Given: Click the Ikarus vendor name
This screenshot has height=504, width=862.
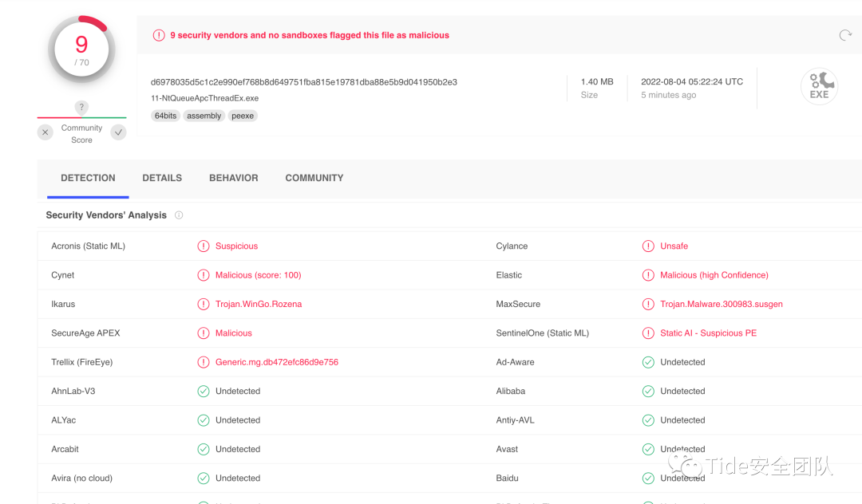Looking at the screenshot, I should pyautogui.click(x=63, y=304).
